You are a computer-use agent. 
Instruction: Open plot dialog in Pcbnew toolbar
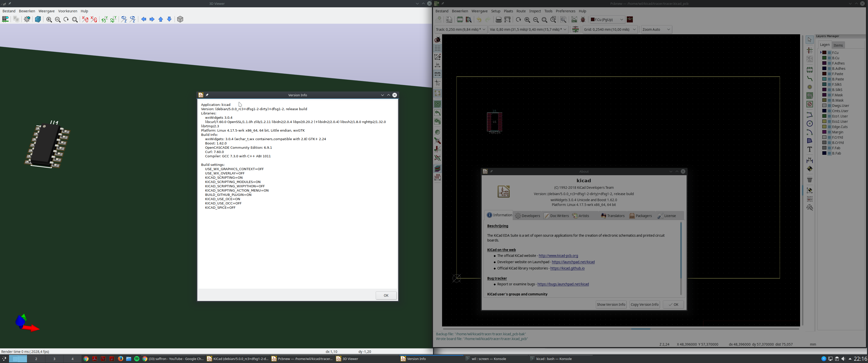[507, 20]
